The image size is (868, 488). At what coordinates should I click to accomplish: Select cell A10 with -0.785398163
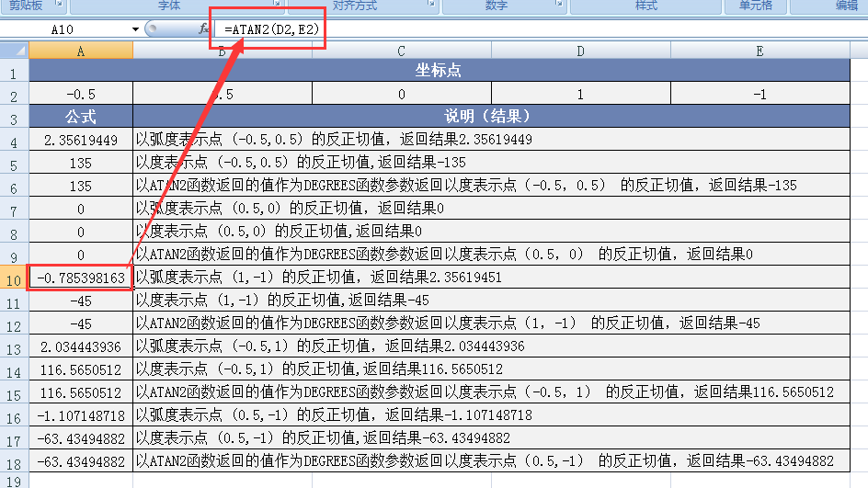[81, 278]
